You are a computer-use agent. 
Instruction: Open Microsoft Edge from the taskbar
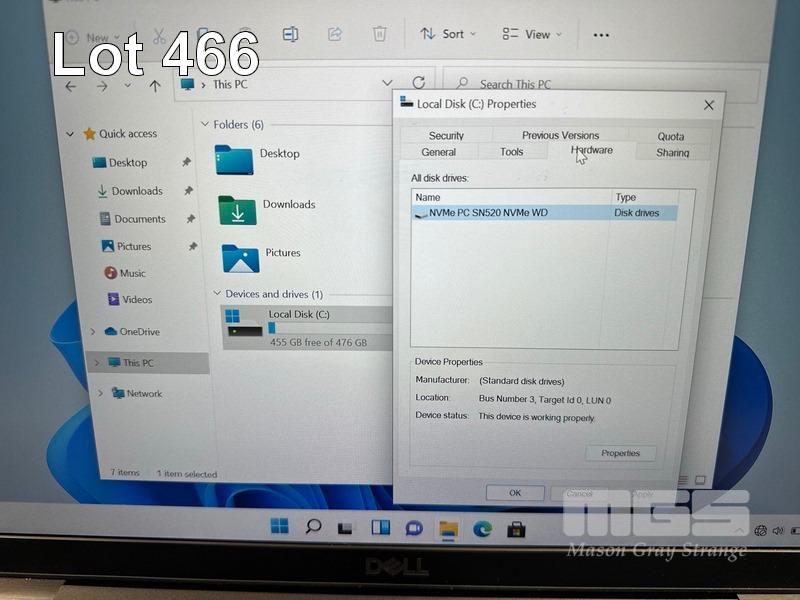(x=483, y=527)
